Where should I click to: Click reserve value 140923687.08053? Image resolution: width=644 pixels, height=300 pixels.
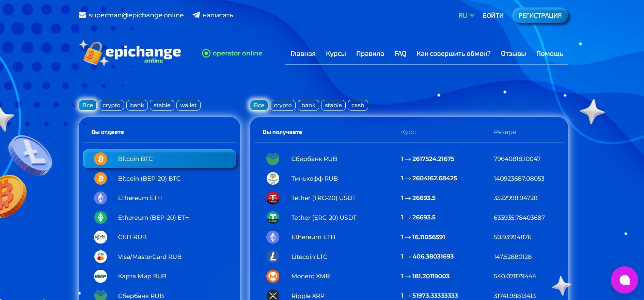(519, 179)
